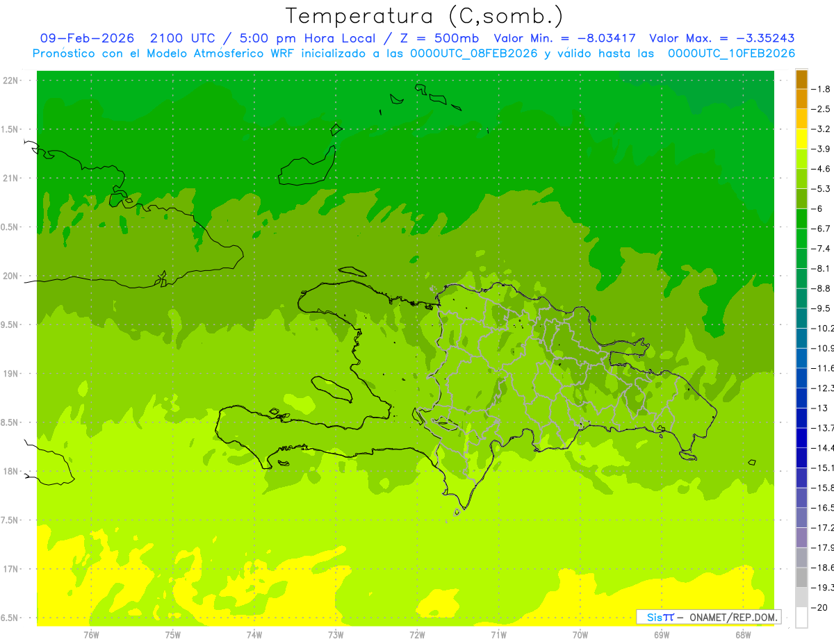This screenshot has height=644, width=834.
Task: Click the '-11.6' colorbar label
Action: 823,368
